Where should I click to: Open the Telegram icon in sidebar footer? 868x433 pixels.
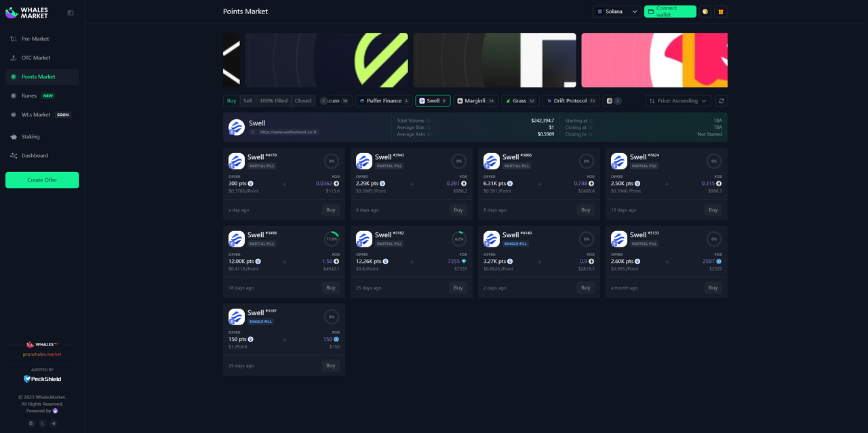tap(54, 424)
